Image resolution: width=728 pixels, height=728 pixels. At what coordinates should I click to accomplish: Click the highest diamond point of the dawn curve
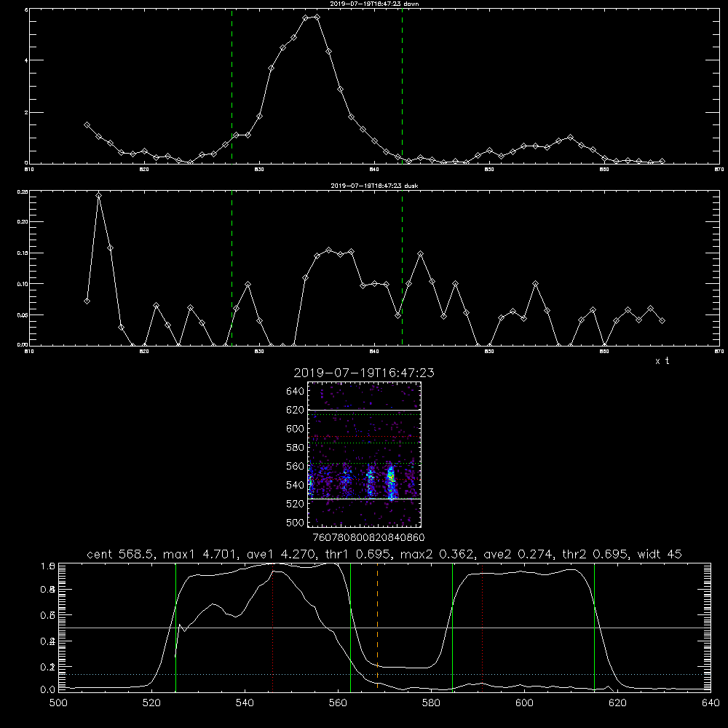[x=317, y=17]
